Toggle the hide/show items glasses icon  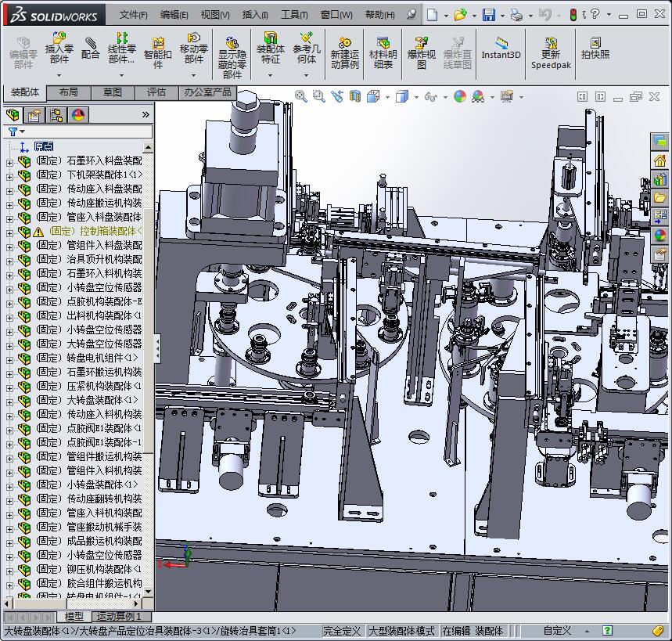coord(429,96)
